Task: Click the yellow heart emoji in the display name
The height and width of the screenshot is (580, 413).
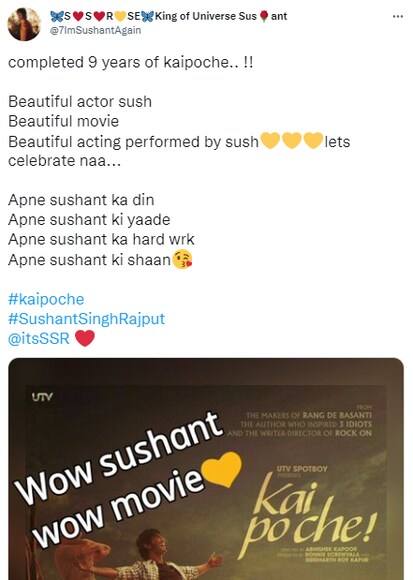Action: 120,17
